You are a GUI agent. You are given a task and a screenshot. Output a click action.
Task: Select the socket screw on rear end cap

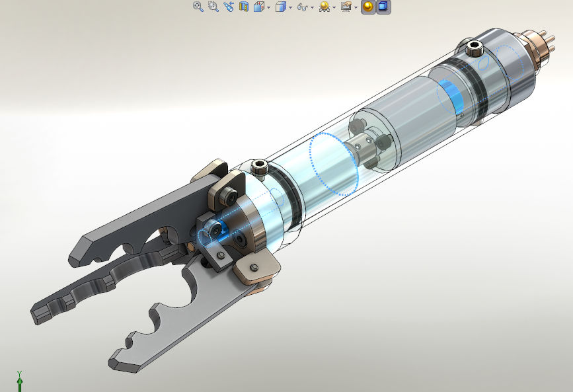[475, 48]
